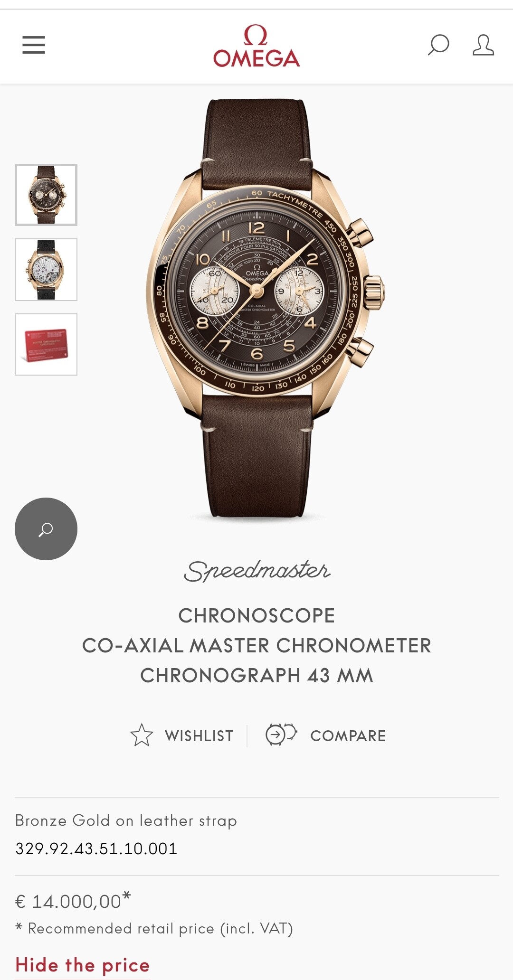Click the COMPARE text label
Viewport: 513px width, 980px height.
pos(348,736)
